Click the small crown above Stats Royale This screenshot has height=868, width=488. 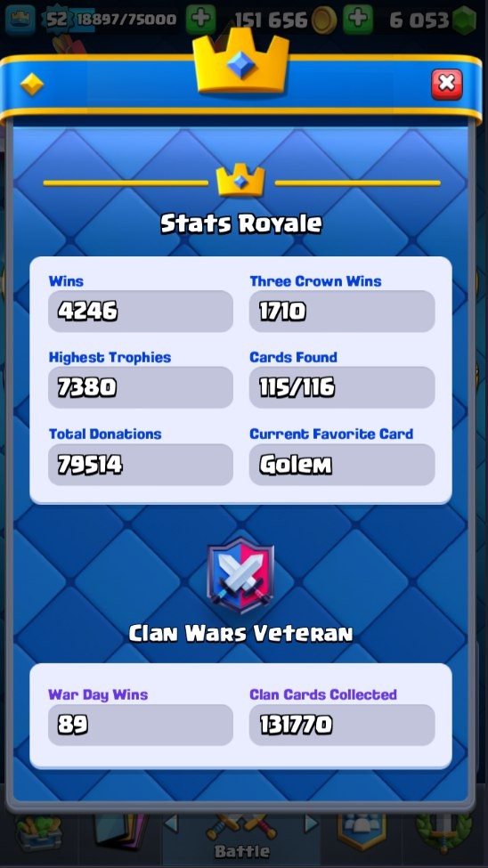pos(240,180)
